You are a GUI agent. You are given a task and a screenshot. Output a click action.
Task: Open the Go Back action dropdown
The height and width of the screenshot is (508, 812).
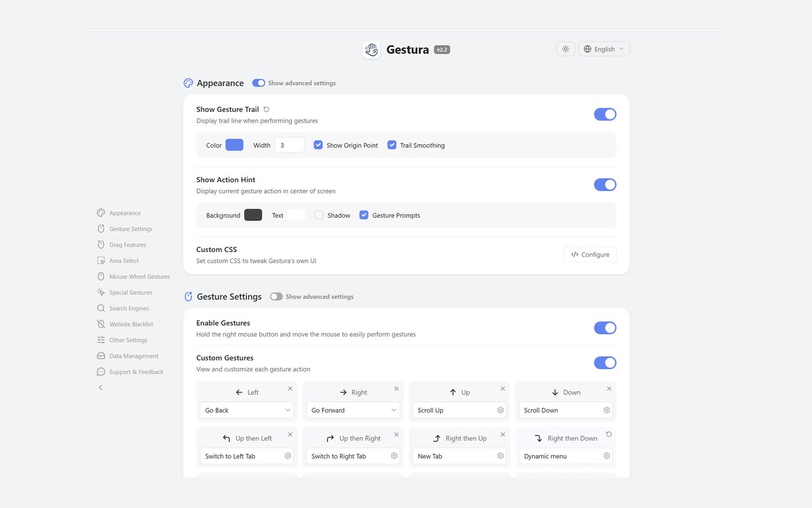click(x=247, y=410)
